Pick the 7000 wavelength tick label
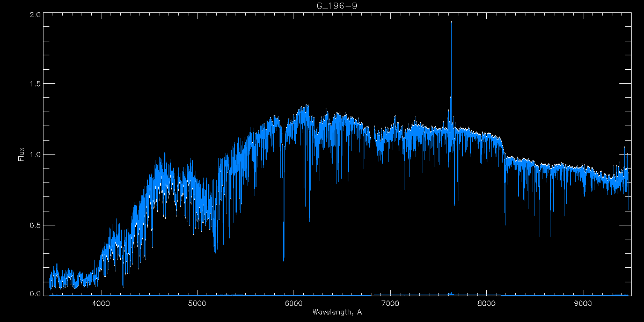Viewport: 644px width, 322px height. click(390, 303)
